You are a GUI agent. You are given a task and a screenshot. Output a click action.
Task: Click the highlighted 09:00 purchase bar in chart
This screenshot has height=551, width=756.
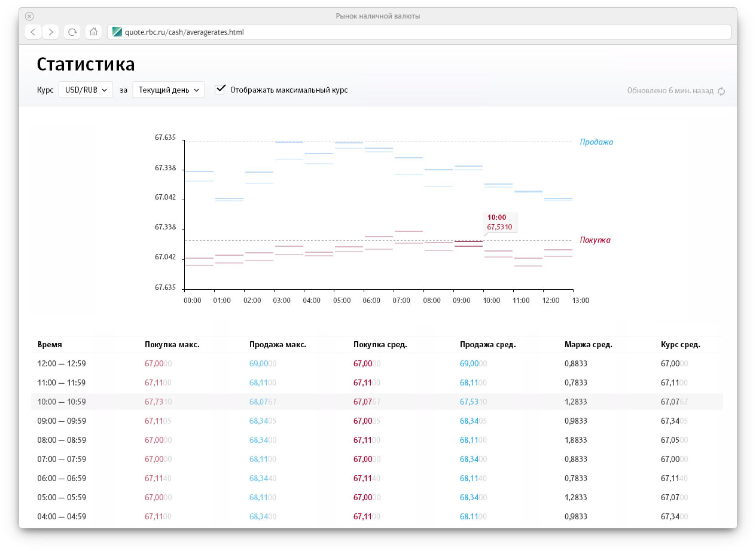pyautogui.click(x=468, y=241)
